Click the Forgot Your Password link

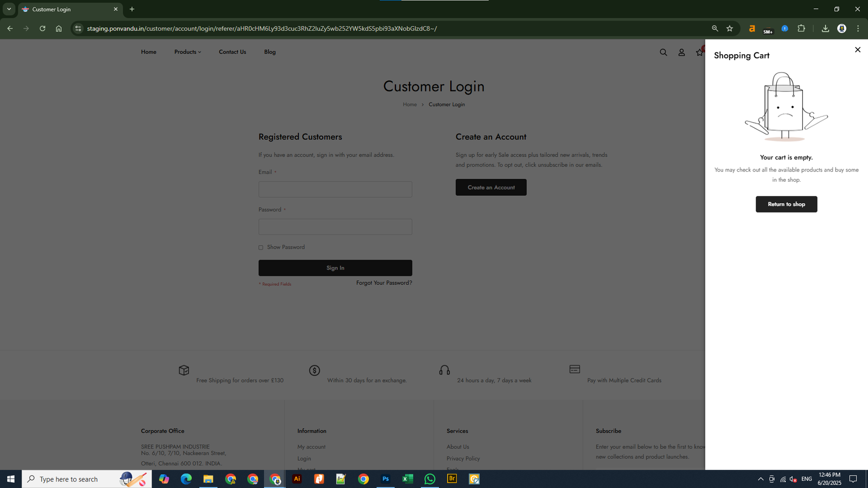[384, 283]
